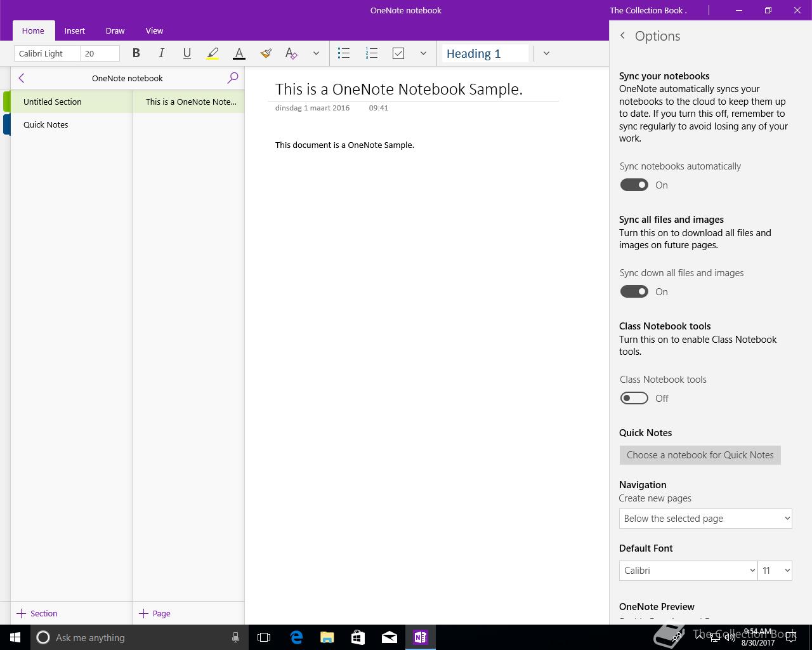This screenshot has height=650, width=812.
Task: Open Default Font name dropdown
Action: [688, 571]
